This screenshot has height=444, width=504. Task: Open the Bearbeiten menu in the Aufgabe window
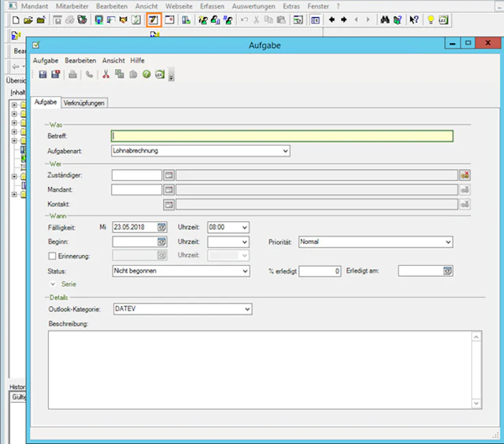coord(80,60)
